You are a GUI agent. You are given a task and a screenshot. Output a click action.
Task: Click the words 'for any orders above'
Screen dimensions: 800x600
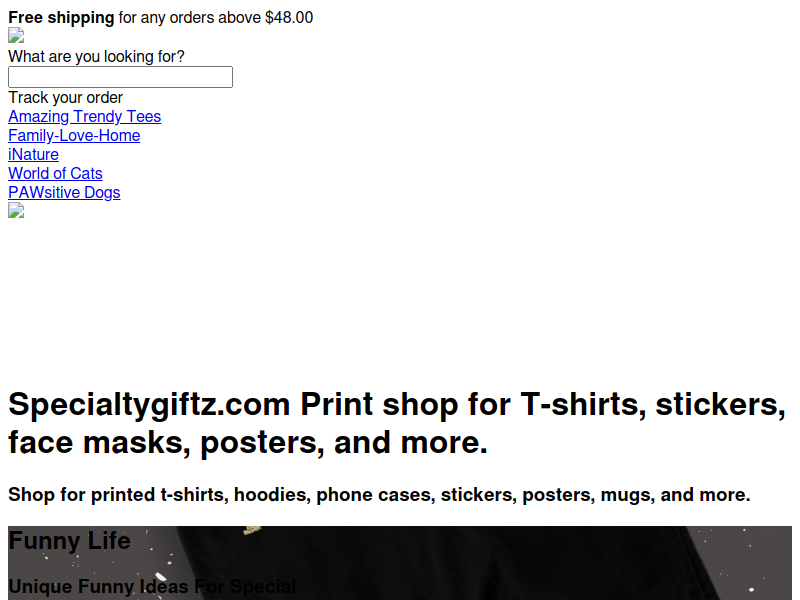(190, 17)
